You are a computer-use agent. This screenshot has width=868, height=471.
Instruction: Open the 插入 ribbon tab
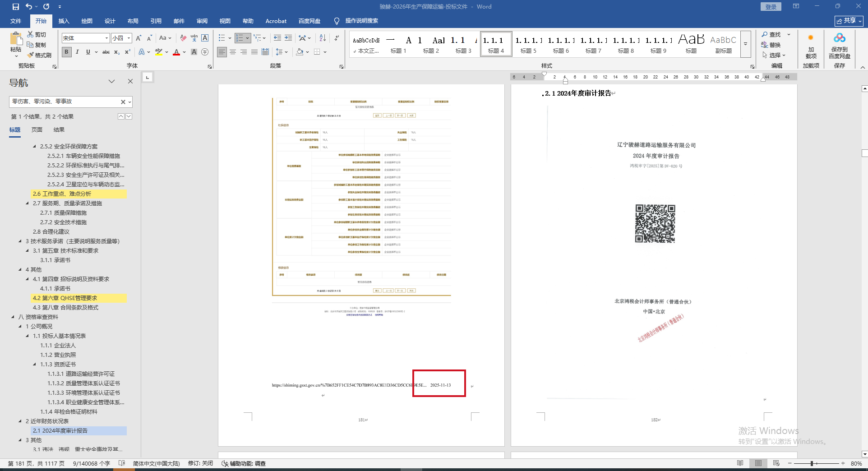click(64, 21)
